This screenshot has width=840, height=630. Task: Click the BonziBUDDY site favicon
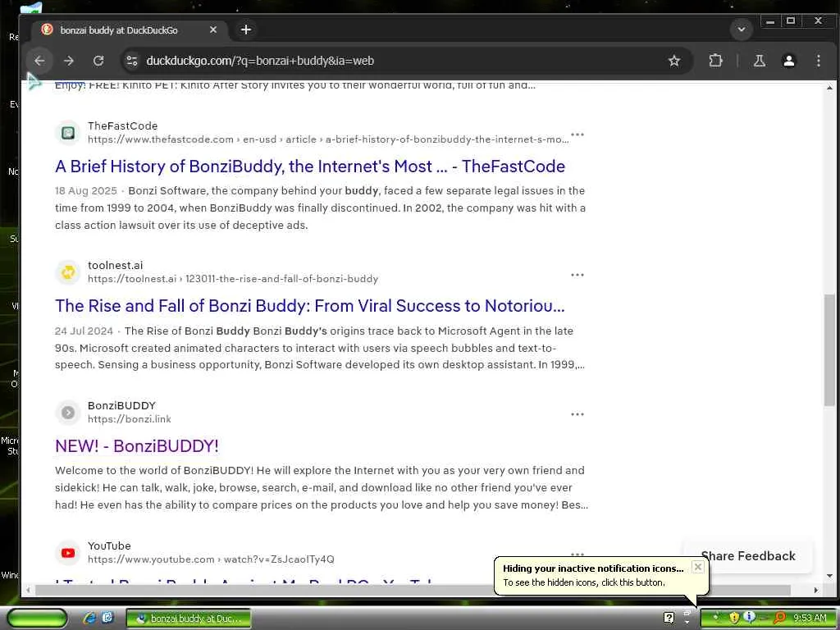click(68, 413)
